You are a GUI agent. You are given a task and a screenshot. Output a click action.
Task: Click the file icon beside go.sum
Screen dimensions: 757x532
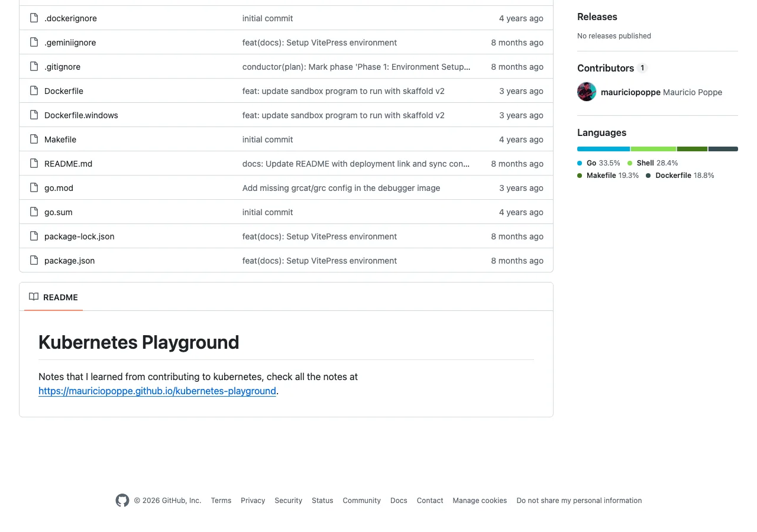pos(34,212)
